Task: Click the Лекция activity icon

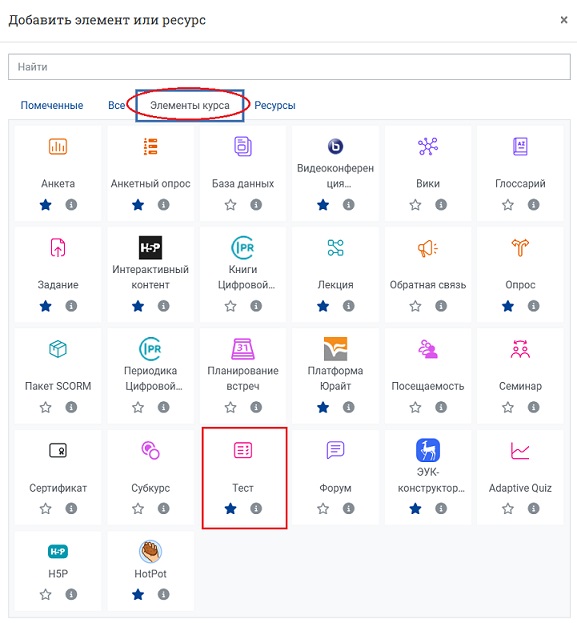Action: pyautogui.click(x=335, y=248)
